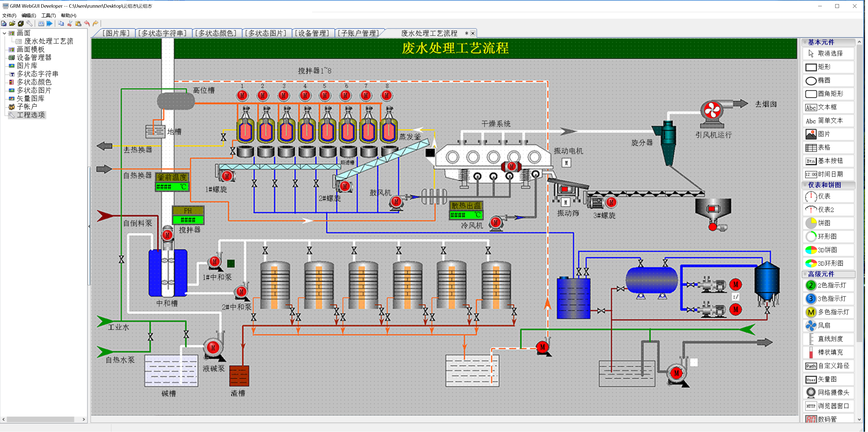This screenshot has width=868, height=432.
Task: Collapse the 基本元件 palette section
Action: point(805,42)
